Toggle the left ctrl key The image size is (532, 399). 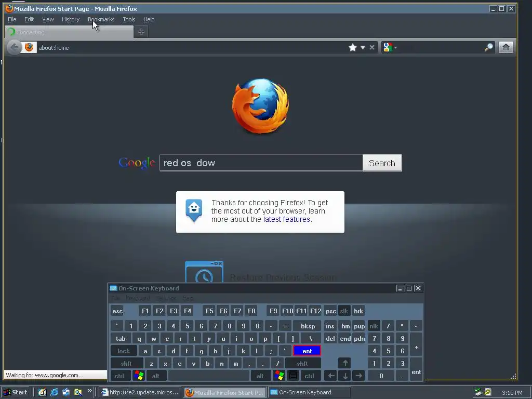tap(119, 376)
